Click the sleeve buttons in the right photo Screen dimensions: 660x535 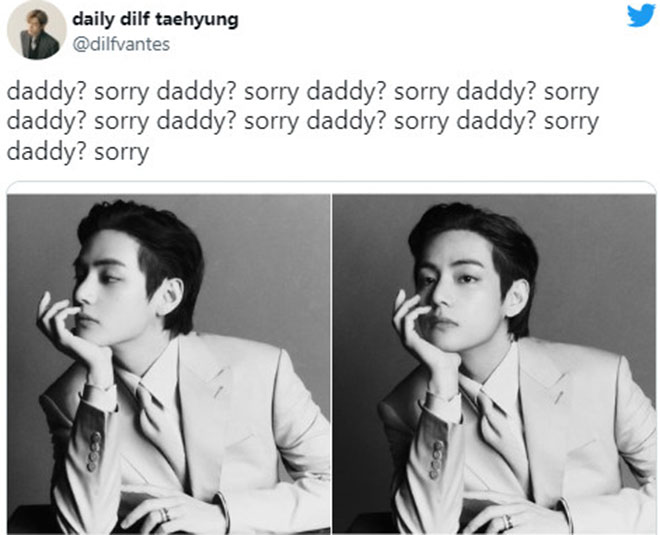(x=436, y=459)
